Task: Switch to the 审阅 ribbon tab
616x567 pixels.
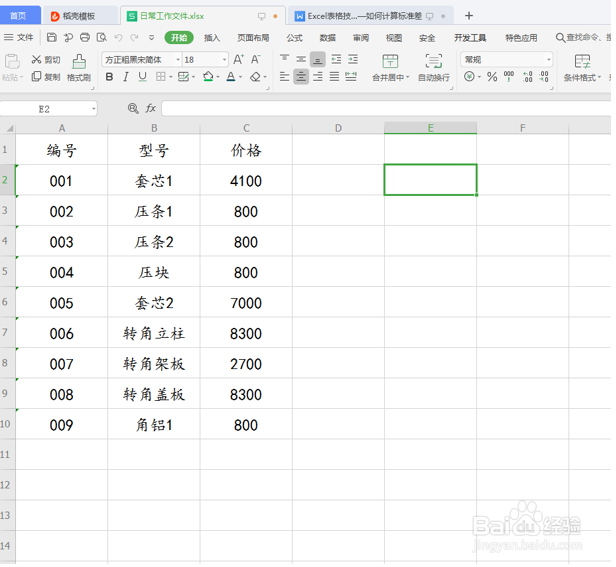Action: [361, 38]
